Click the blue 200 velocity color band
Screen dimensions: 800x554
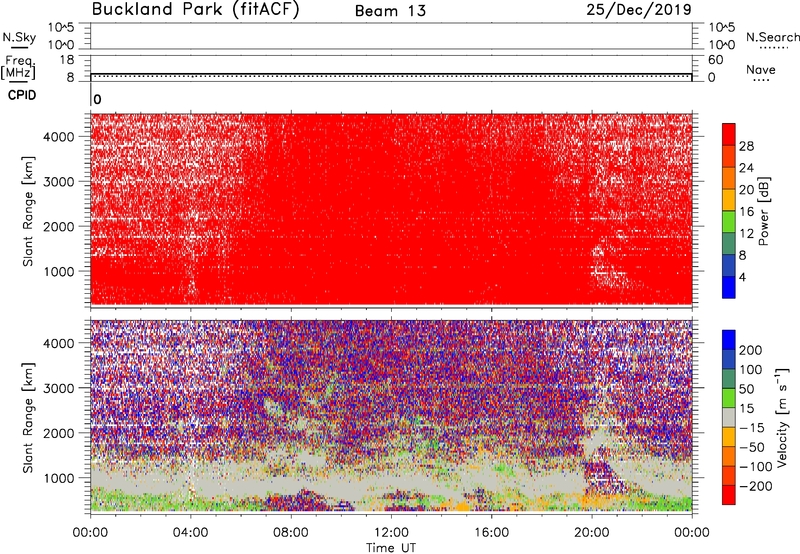[x=729, y=340]
